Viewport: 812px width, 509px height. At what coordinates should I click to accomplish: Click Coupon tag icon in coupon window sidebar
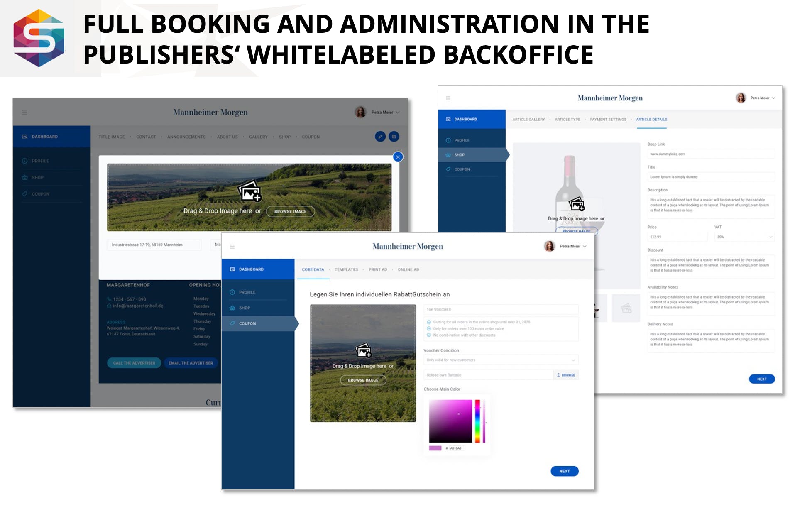(232, 323)
